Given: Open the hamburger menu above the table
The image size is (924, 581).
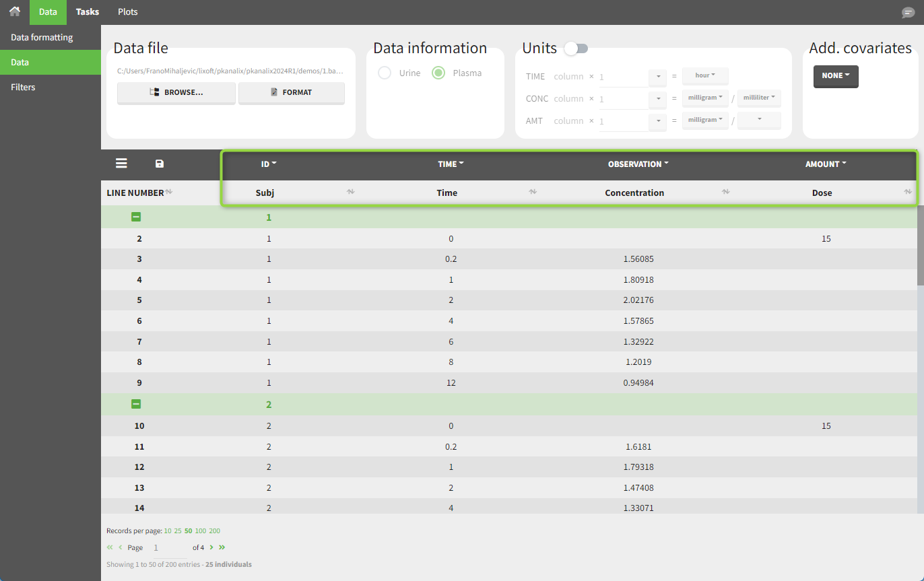Looking at the screenshot, I should point(121,164).
